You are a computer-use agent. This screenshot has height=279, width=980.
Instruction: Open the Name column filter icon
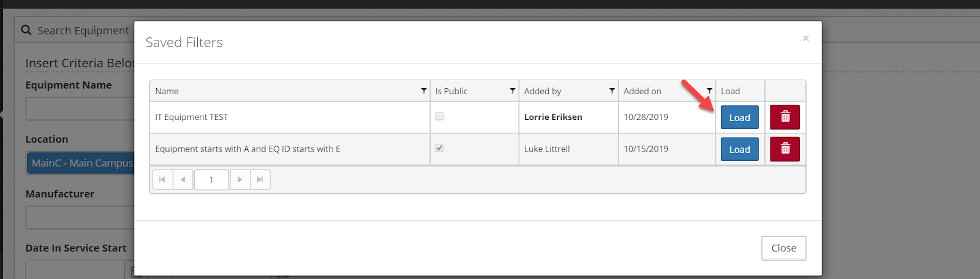[424, 91]
